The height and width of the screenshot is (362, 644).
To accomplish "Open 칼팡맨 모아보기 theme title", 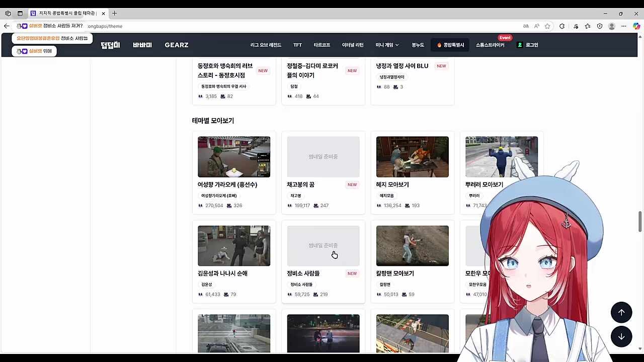I will (x=395, y=274).
